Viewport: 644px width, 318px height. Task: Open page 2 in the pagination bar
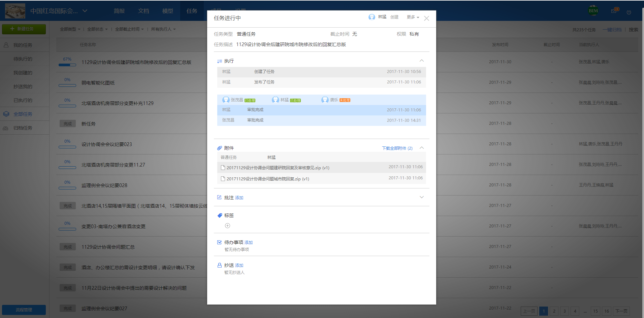[x=554, y=311]
